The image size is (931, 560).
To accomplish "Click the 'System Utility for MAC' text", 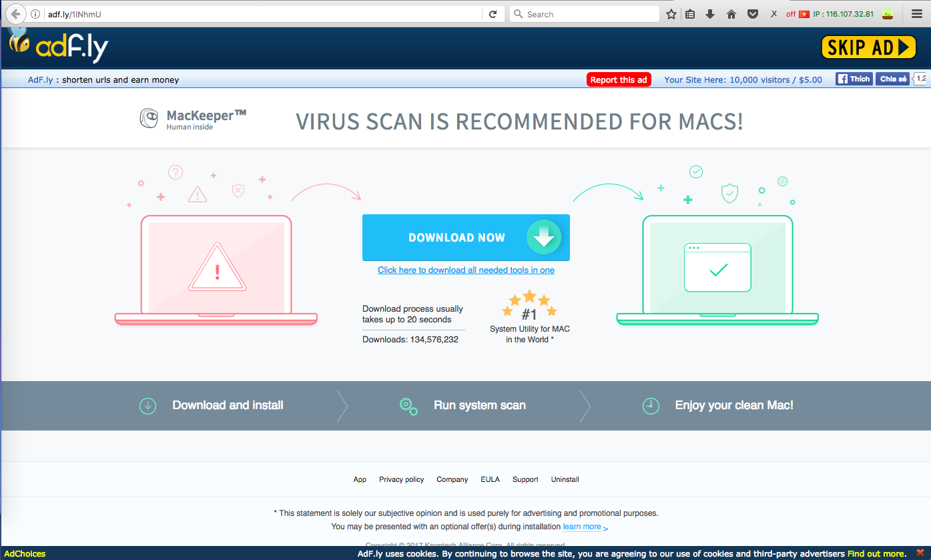I will click(x=530, y=329).
